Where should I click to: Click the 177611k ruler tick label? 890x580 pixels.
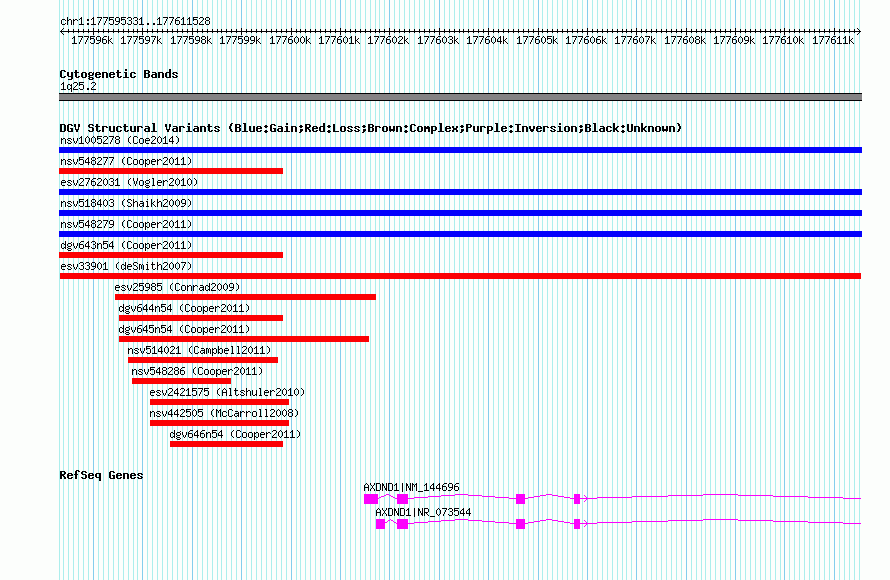coord(833,40)
